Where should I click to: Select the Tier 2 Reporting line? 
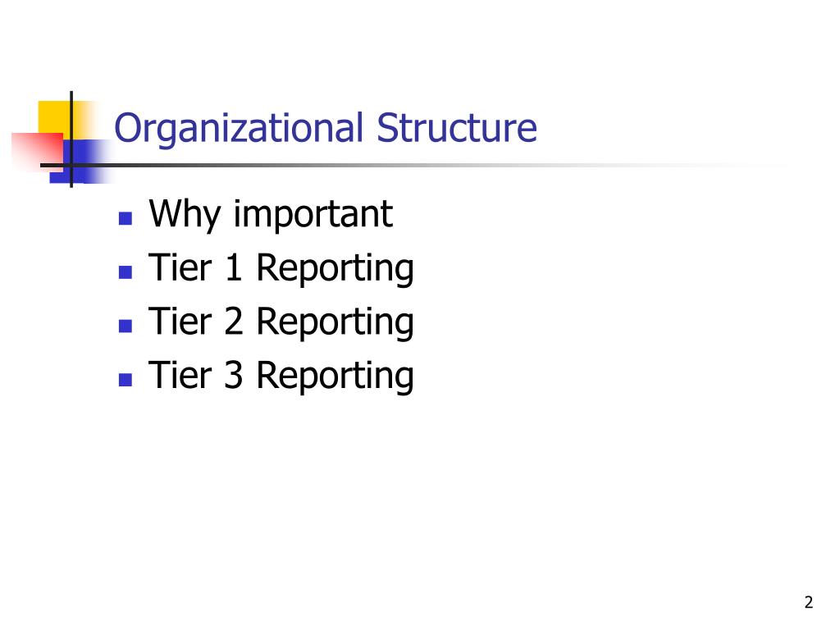click(x=281, y=322)
